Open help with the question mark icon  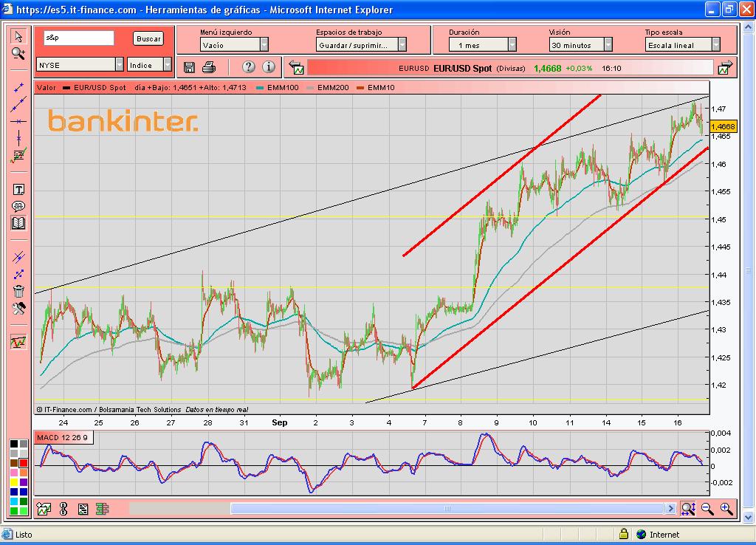(249, 67)
